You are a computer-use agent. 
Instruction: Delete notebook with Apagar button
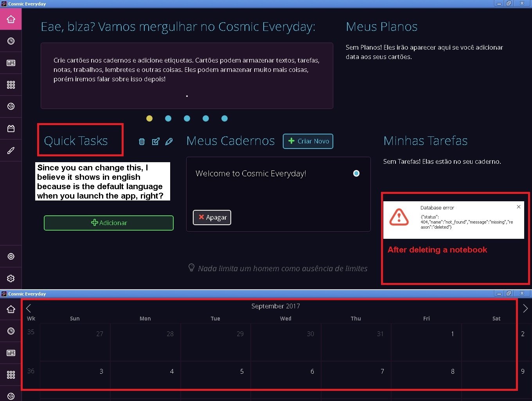tap(212, 217)
